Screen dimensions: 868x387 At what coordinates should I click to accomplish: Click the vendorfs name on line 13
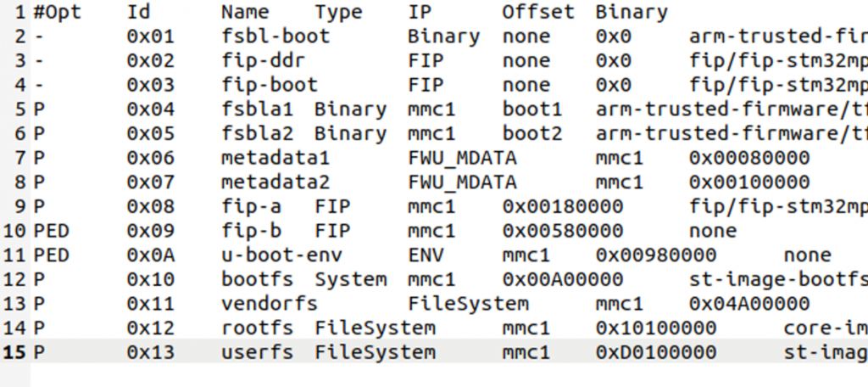click(x=270, y=304)
